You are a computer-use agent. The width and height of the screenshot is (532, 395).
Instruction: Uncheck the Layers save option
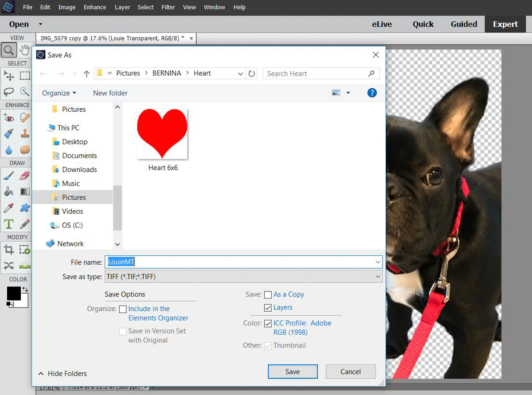point(268,308)
